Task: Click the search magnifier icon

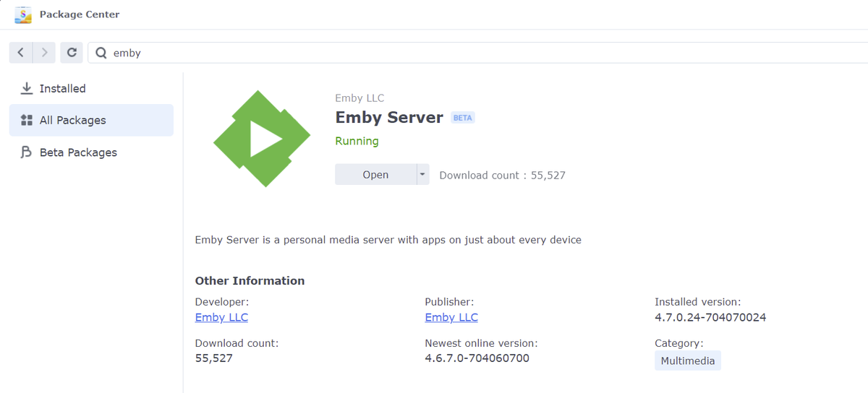Action: point(101,53)
